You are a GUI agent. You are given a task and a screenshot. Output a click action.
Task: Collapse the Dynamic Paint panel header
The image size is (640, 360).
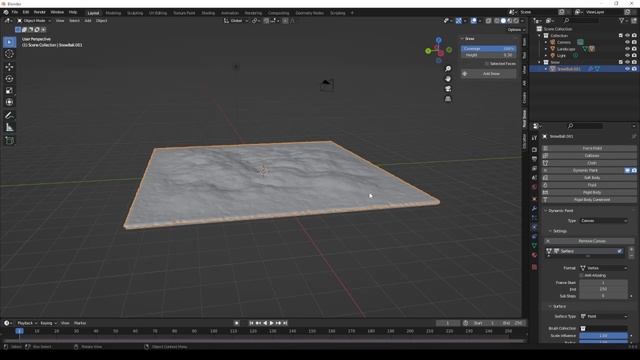(561, 211)
